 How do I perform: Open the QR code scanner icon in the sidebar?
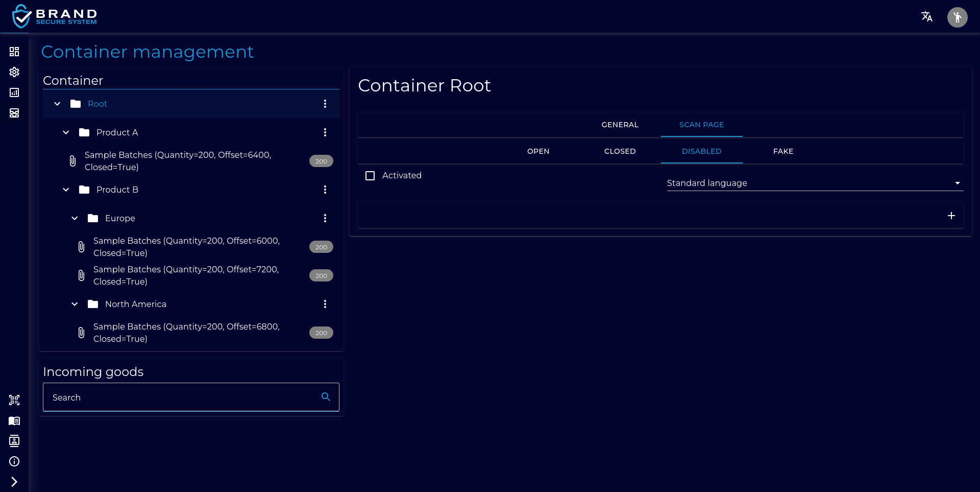(14, 400)
